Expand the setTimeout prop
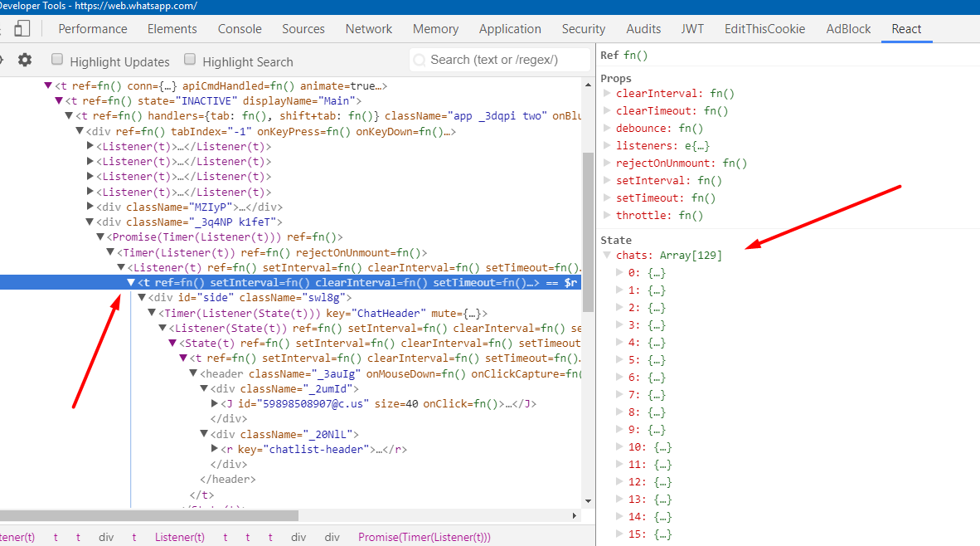The height and width of the screenshot is (546, 980). click(606, 197)
